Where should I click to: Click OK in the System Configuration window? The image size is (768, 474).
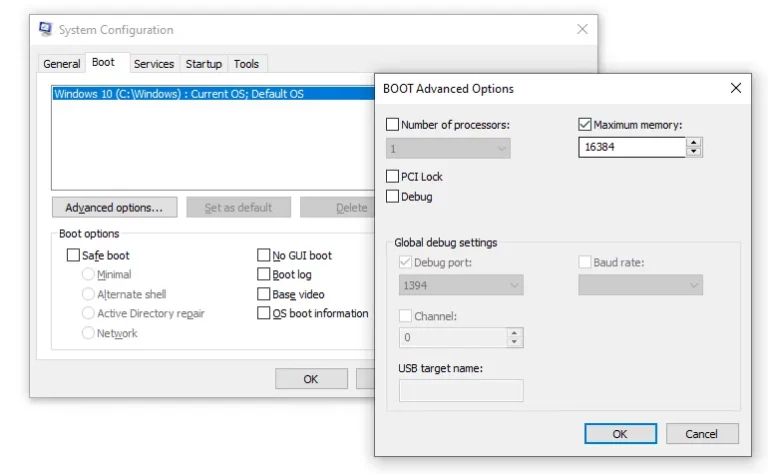311,379
